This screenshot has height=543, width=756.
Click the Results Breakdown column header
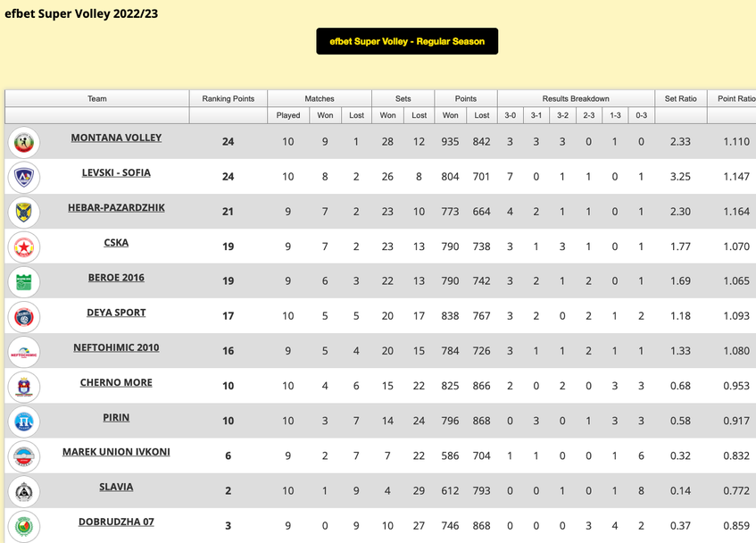point(576,98)
